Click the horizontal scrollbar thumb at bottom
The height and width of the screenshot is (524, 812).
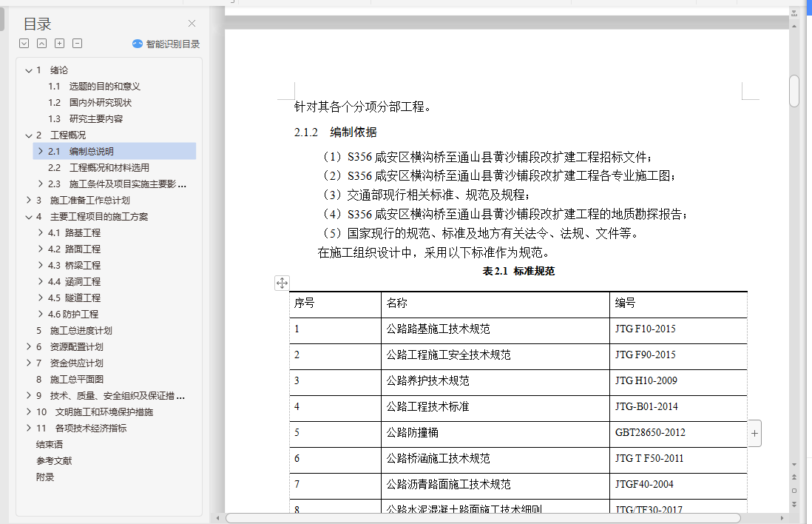point(483,518)
